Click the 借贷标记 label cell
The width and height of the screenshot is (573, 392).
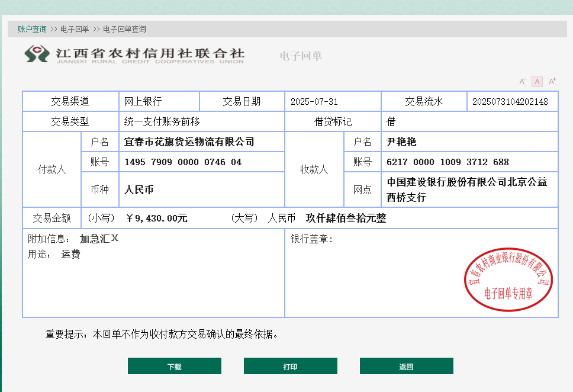pyautogui.click(x=333, y=121)
